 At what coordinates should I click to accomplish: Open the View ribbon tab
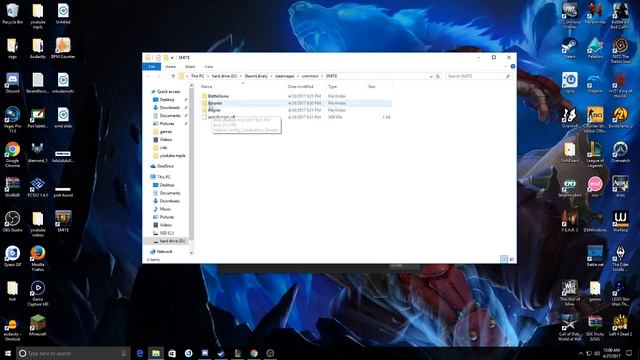pos(209,67)
